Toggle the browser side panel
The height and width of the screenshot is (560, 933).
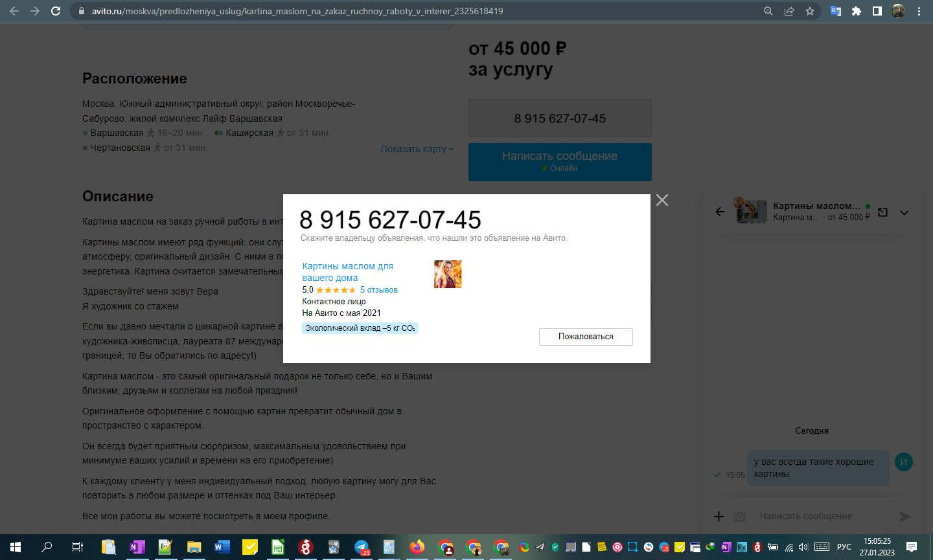click(x=877, y=11)
